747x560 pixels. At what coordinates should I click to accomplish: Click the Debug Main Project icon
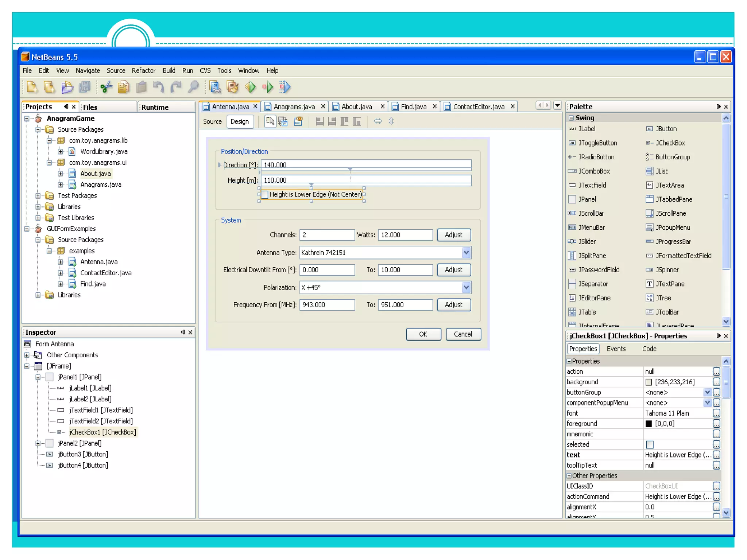[x=268, y=87]
